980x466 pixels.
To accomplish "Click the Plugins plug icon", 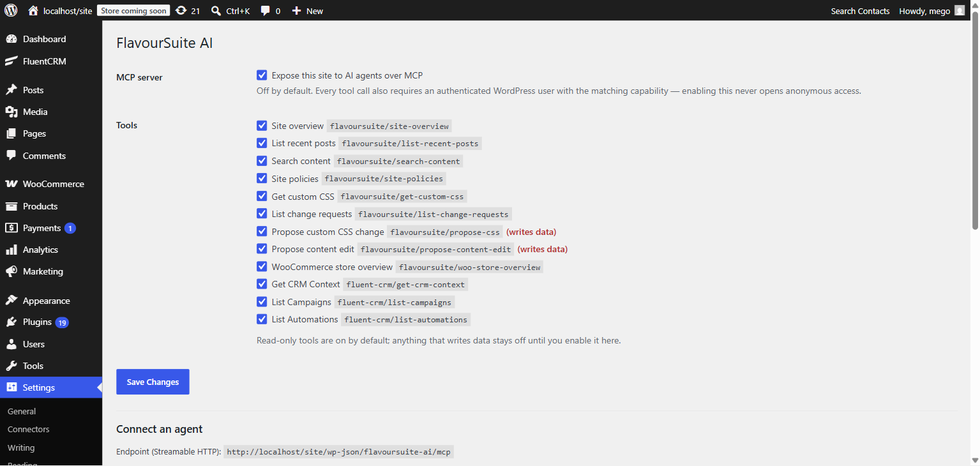I will pos(11,322).
